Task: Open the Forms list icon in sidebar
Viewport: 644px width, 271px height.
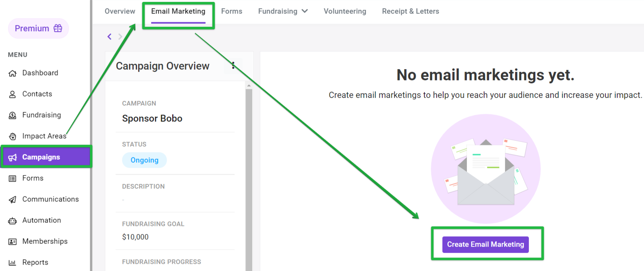Action: (12, 178)
